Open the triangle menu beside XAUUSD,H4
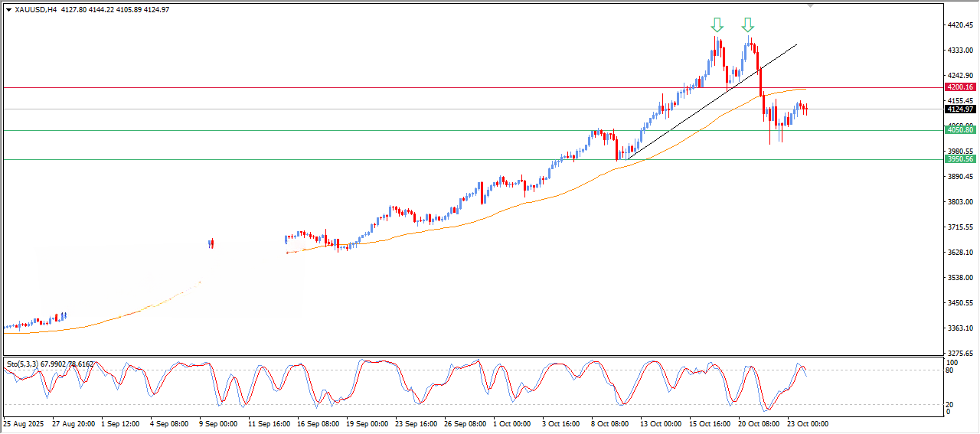The width and height of the screenshot is (980, 434). coord(8,10)
